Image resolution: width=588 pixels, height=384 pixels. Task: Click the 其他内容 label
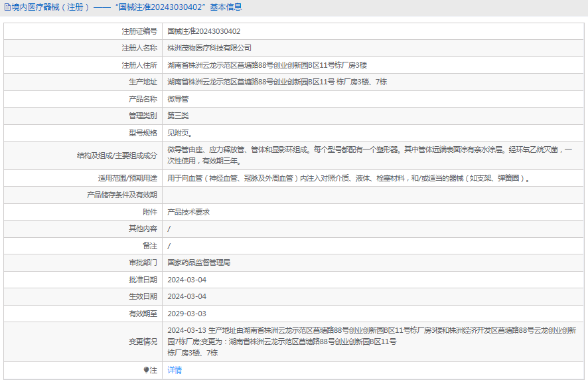[143, 229]
